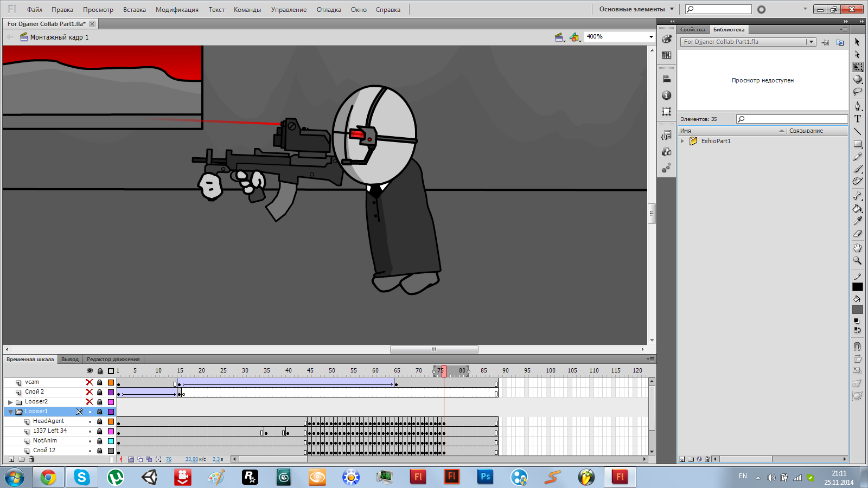Unlock the HeadAgent layer
868x488 pixels.
(100, 421)
